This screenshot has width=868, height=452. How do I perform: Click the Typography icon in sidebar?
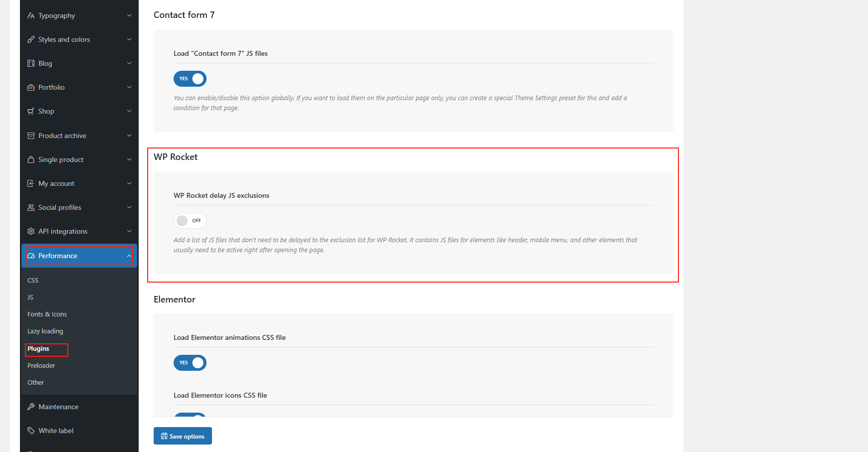(31, 15)
